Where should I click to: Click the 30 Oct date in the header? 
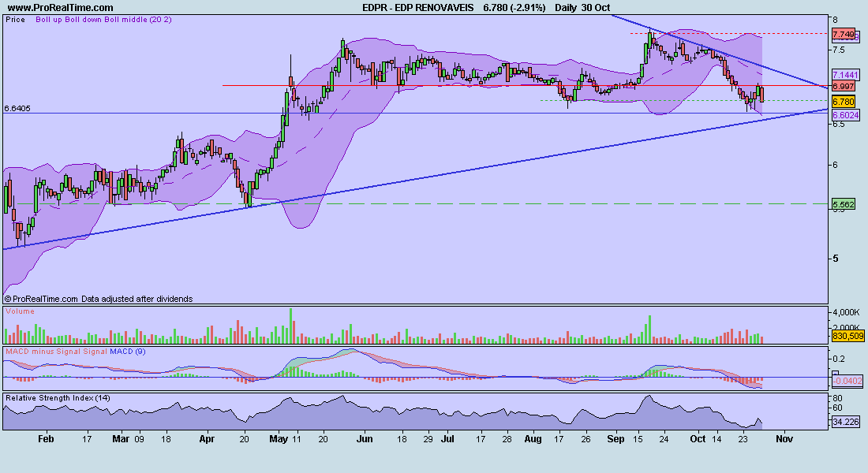coord(596,8)
